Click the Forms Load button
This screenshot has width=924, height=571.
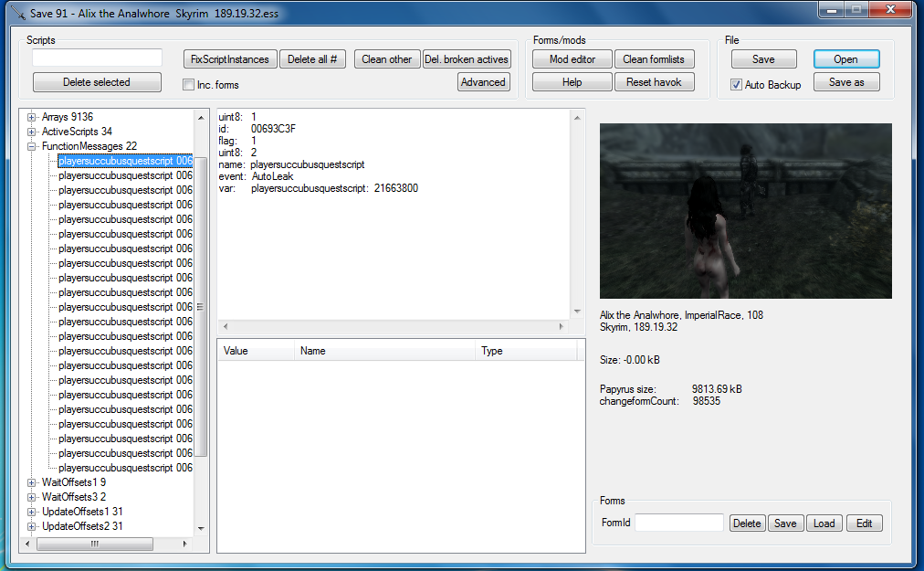point(824,523)
